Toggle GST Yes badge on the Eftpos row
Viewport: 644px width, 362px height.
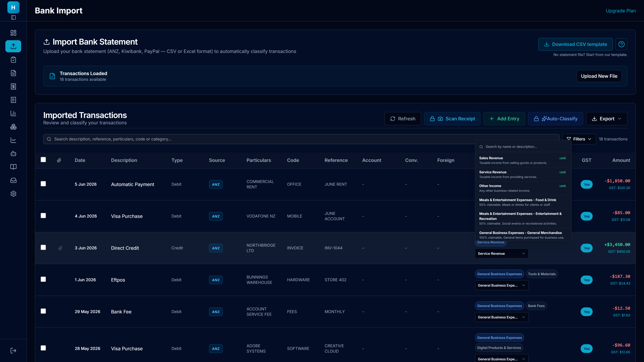tap(586, 280)
